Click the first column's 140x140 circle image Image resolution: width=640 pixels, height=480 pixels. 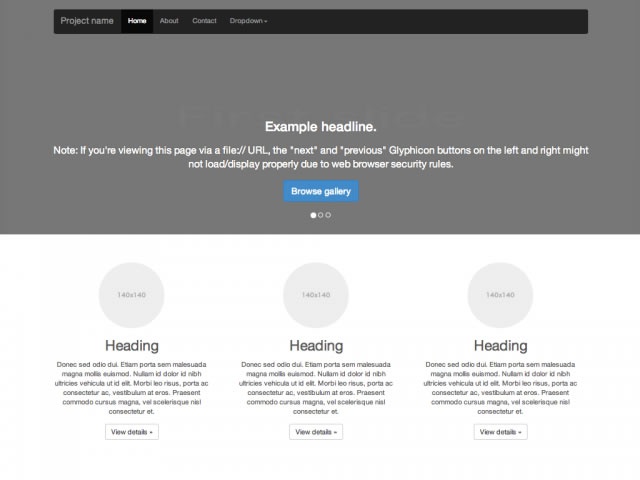pos(132,295)
